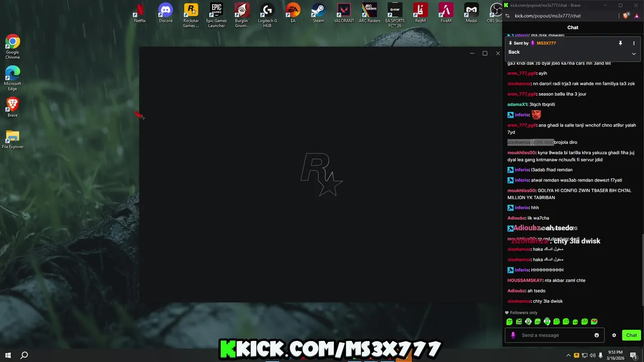Click the address bar URL in Brave

(x=547, y=16)
